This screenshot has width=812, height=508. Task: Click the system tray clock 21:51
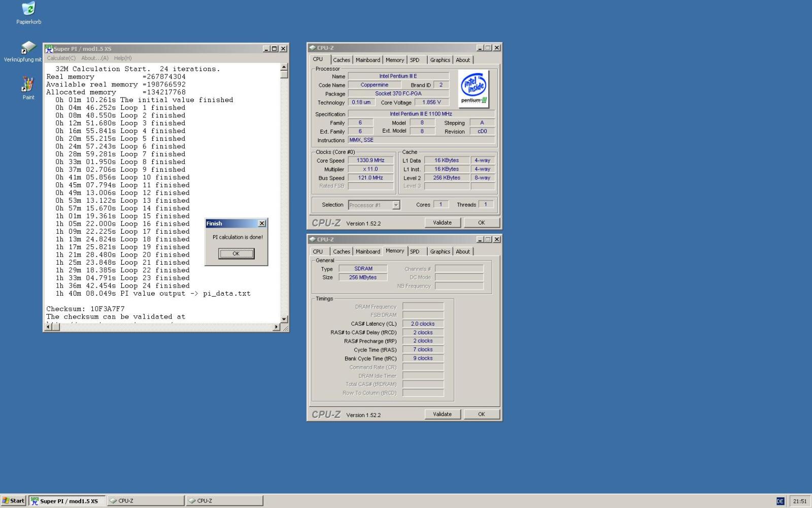click(x=800, y=501)
